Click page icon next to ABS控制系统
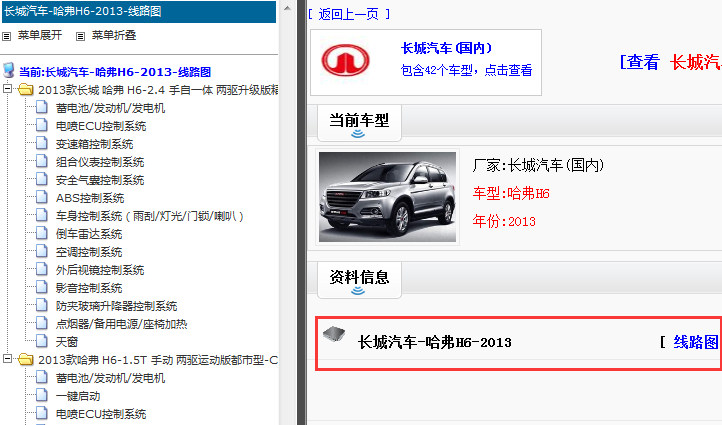 pyautogui.click(x=42, y=197)
